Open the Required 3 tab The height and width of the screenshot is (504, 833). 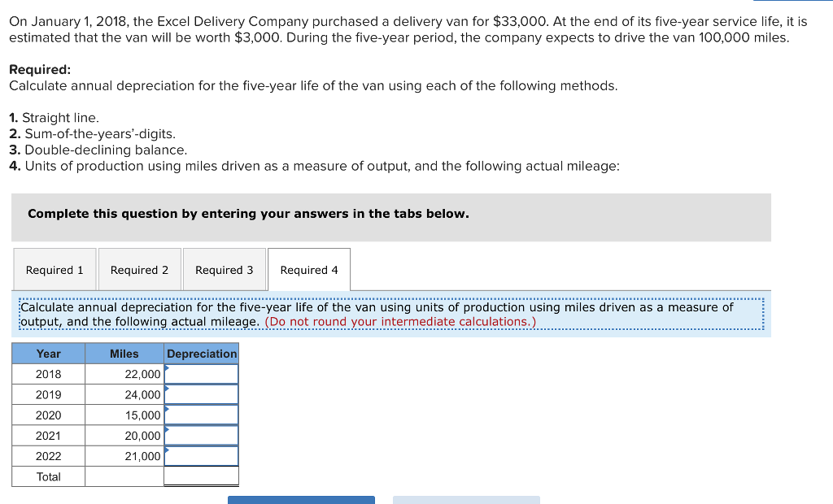225,269
